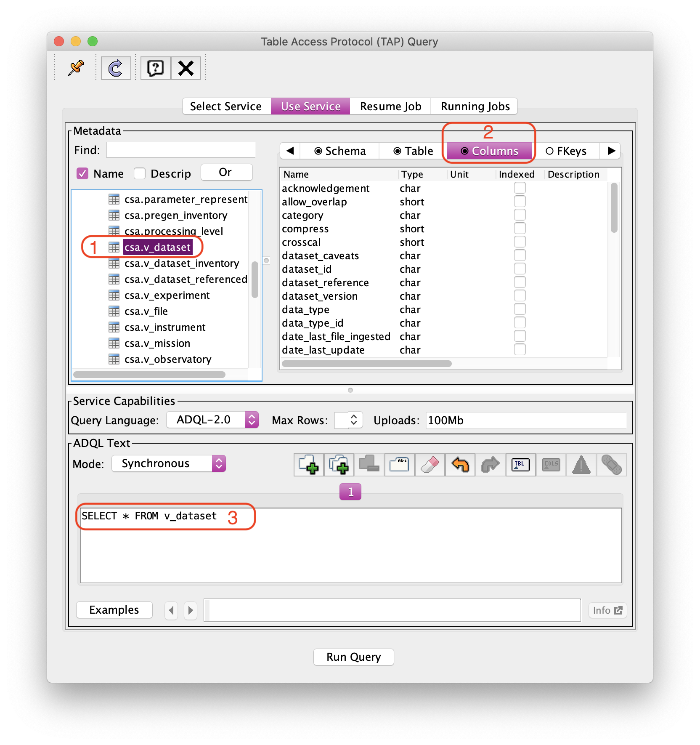Click the Or search mode button

[226, 172]
